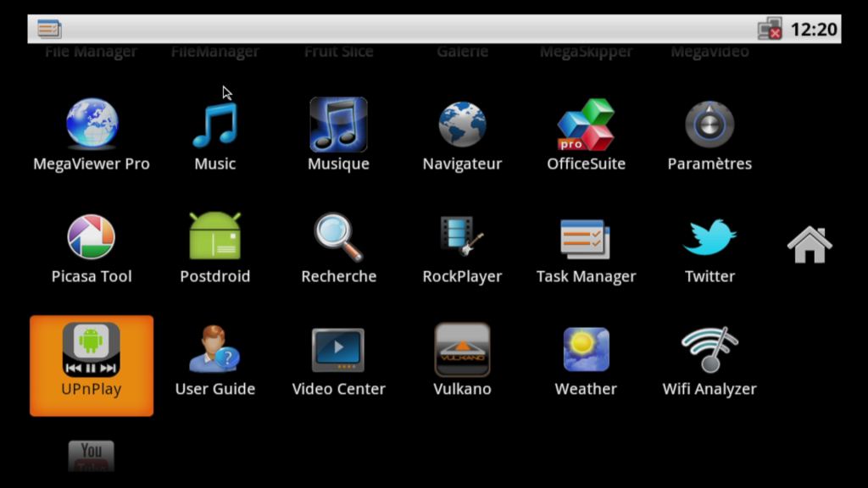Open the Musique player app
Screen dimensions: 868x488
pyautogui.click(x=338, y=135)
